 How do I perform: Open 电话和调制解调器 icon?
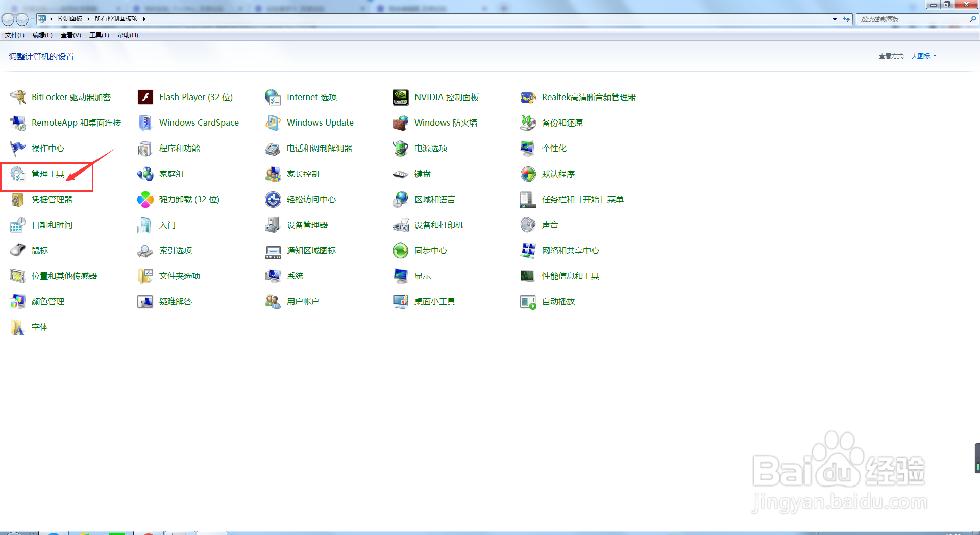point(273,148)
